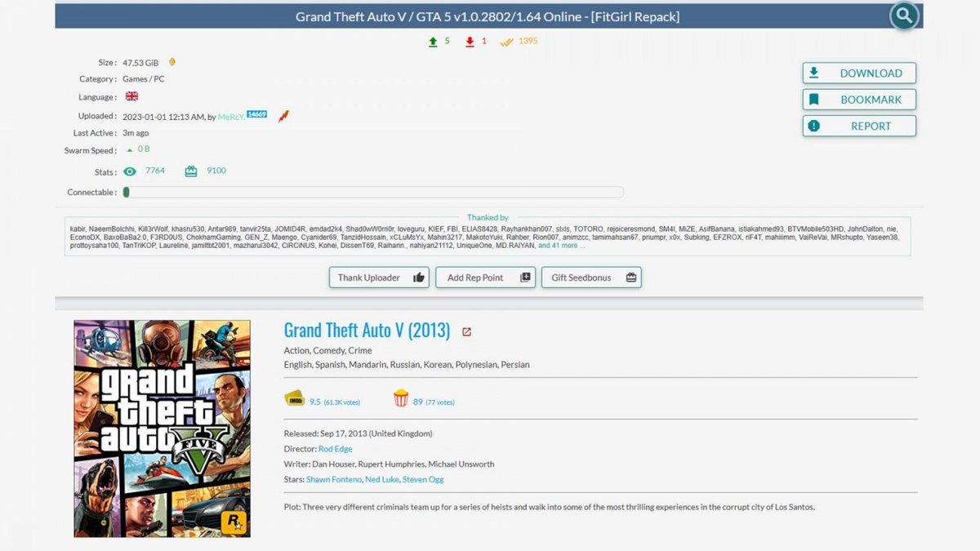The image size is (980, 551).
Task: Click the 47.53 GiB size value
Action: tap(142, 62)
